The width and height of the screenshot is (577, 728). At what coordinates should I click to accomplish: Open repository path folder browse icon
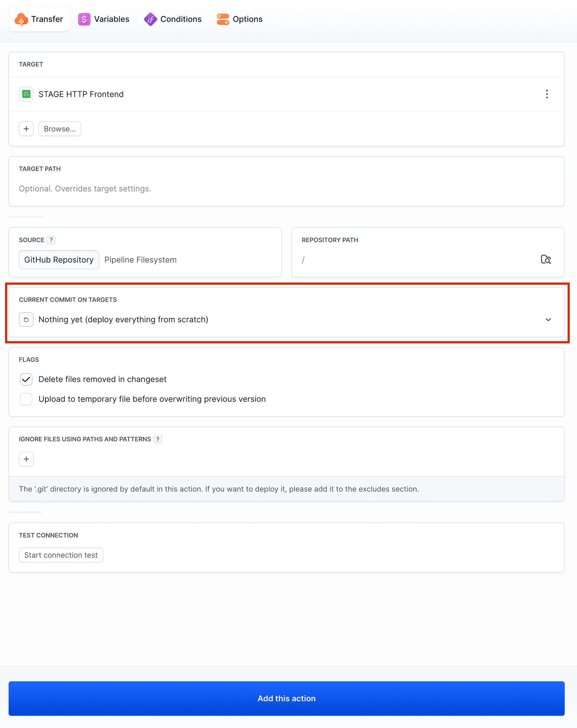coord(545,259)
